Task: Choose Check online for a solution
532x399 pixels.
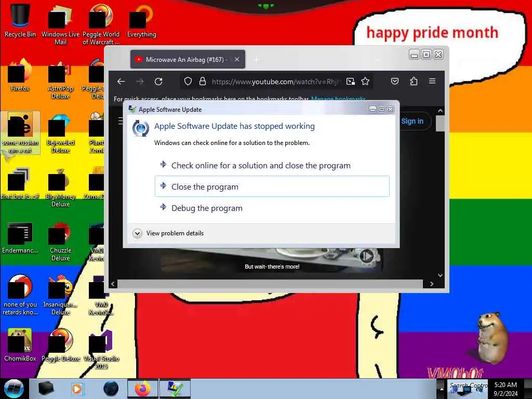Action: [272, 166]
